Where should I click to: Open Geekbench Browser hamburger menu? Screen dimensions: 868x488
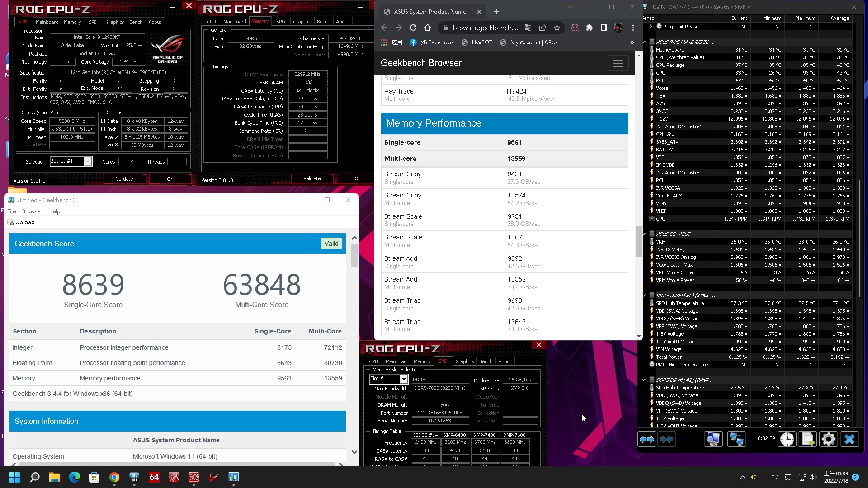click(x=618, y=63)
